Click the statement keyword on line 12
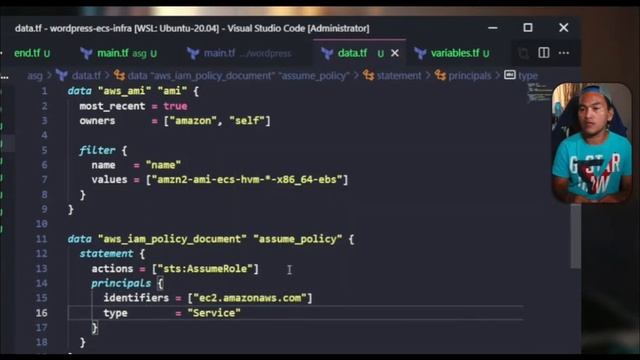 coord(106,253)
